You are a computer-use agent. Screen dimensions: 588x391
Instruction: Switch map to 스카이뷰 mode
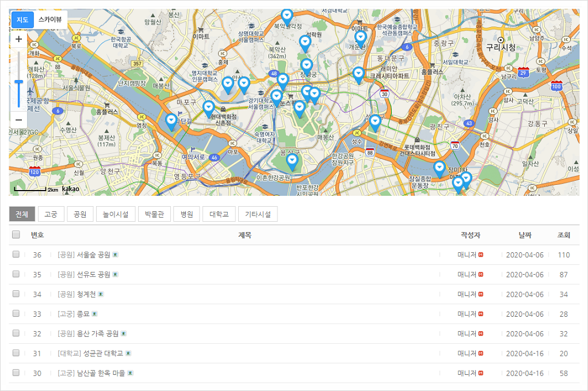pos(50,20)
